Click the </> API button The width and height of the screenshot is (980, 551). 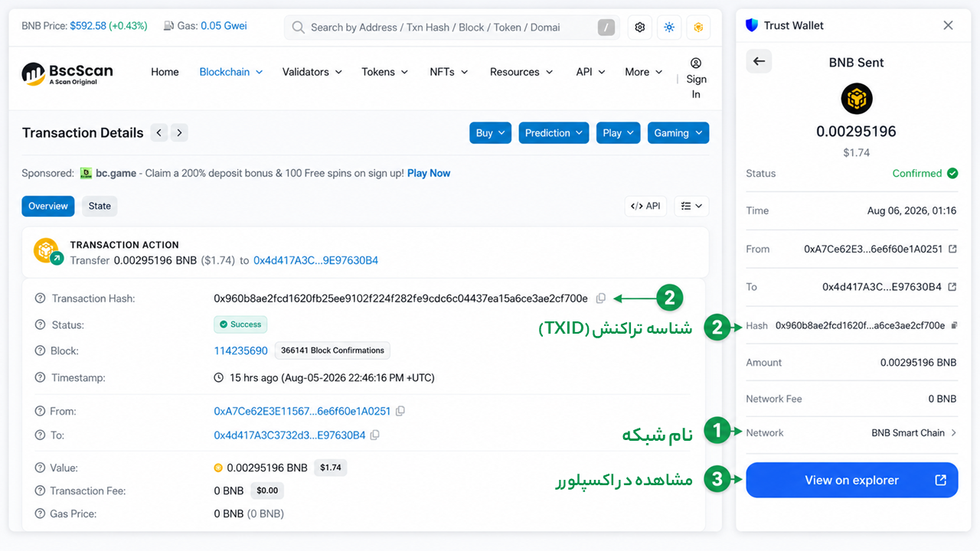coord(645,206)
